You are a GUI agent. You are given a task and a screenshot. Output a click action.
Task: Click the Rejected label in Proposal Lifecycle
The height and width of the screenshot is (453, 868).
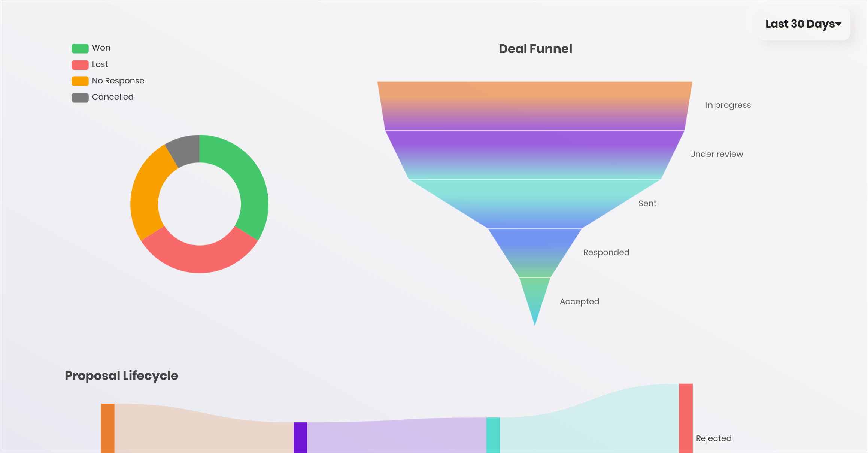(713, 438)
